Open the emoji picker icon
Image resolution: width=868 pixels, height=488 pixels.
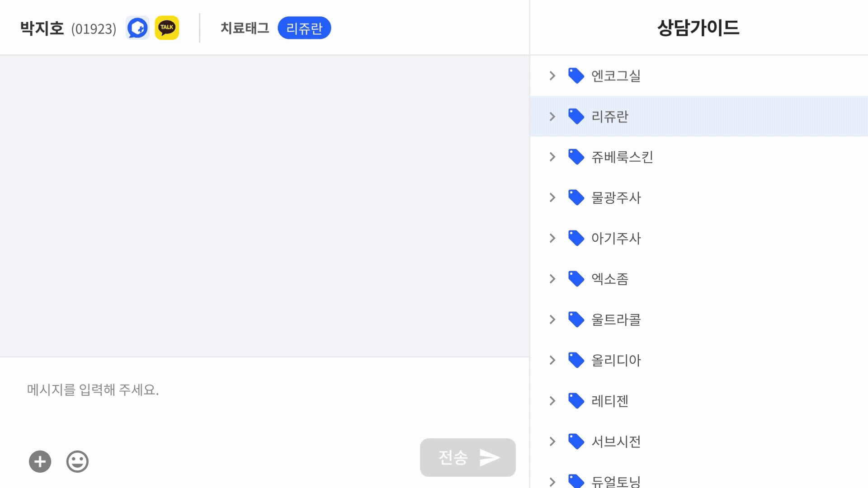[x=77, y=461]
